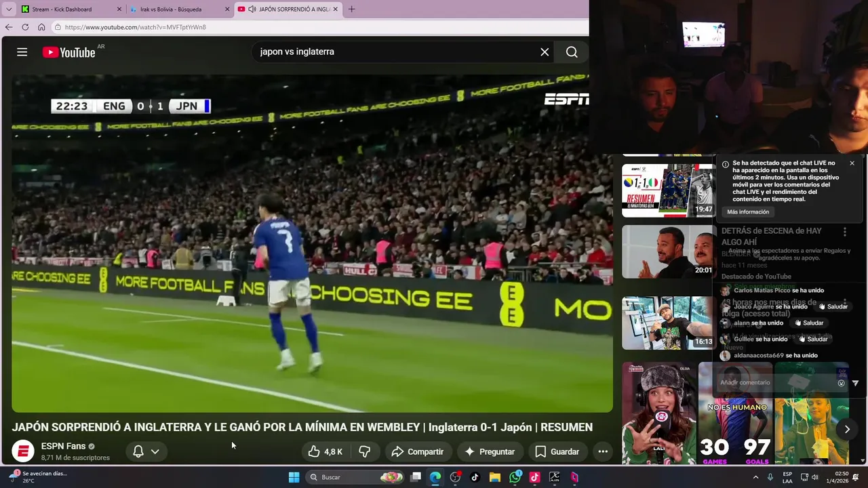Close the Irak vs Bolivia tab
This screenshot has width=868, height=488.
pyautogui.click(x=227, y=9)
